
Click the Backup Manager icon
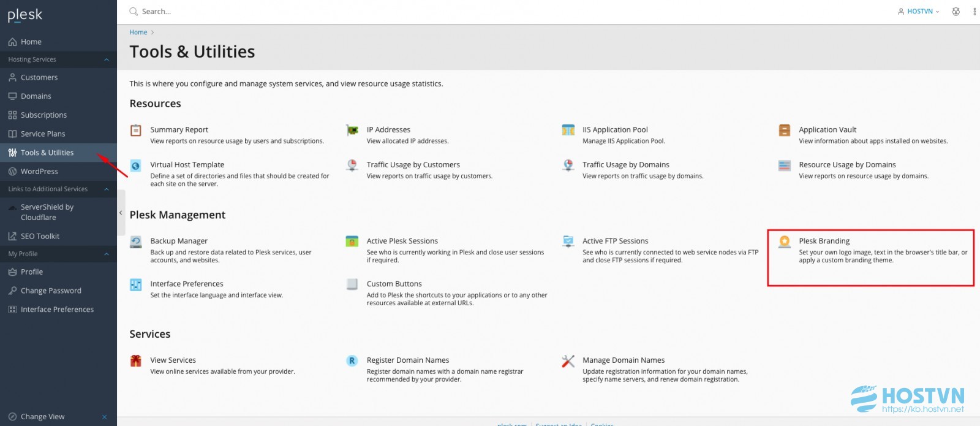tap(136, 242)
